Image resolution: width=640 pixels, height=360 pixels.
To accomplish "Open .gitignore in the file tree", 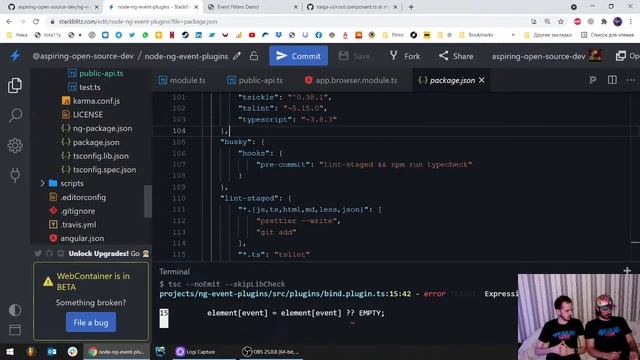I will (x=78, y=211).
